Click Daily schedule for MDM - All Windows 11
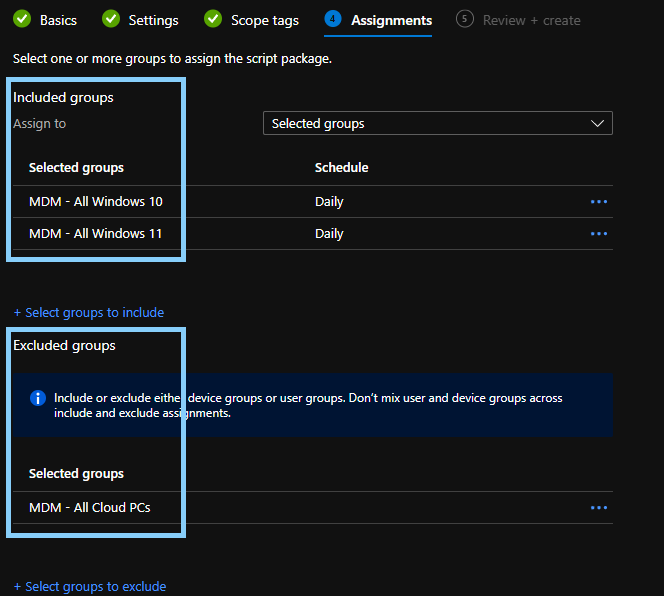 pos(329,234)
